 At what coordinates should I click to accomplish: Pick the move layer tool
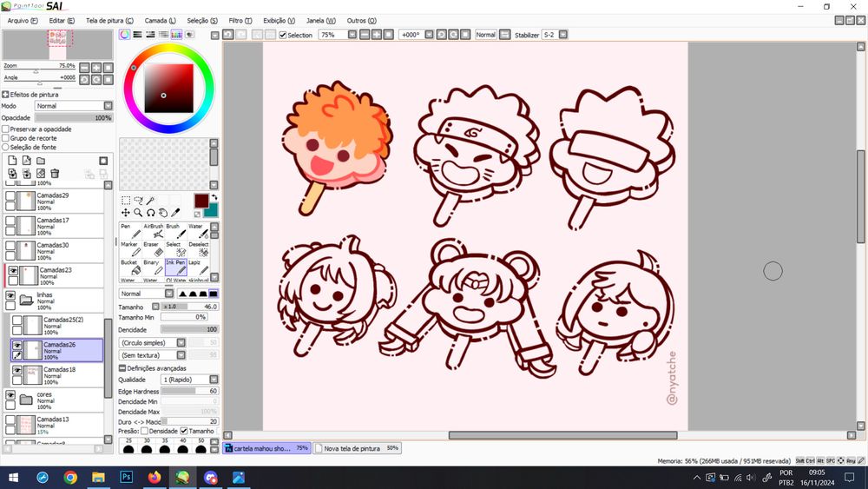126,213
